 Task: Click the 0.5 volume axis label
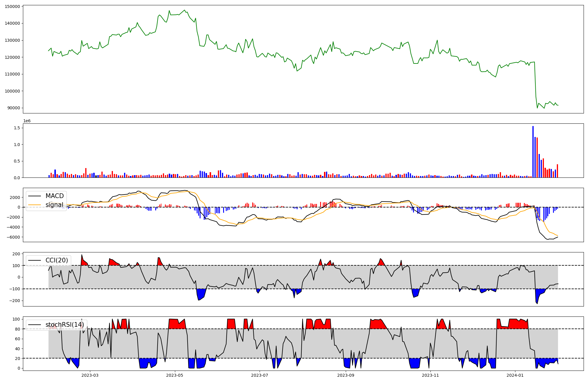pyautogui.click(x=17, y=161)
